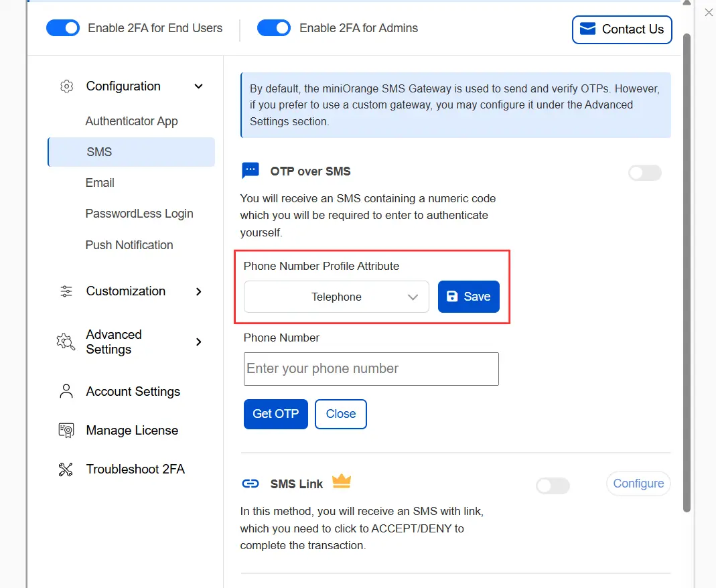The width and height of the screenshot is (716, 588).
Task: Toggle Enable 2FA for Admins
Action: (274, 28)
